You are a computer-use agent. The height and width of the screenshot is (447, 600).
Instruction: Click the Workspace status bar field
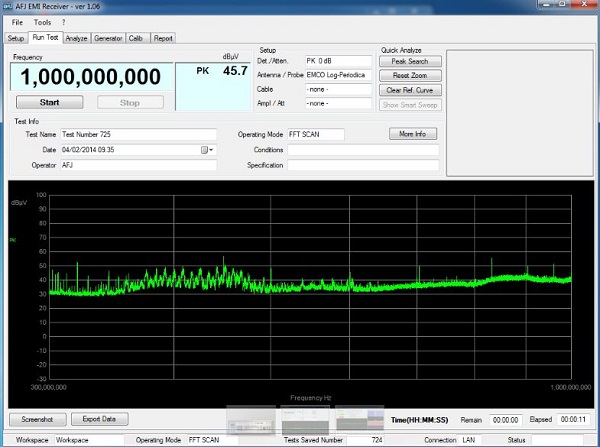click(89, 440)
